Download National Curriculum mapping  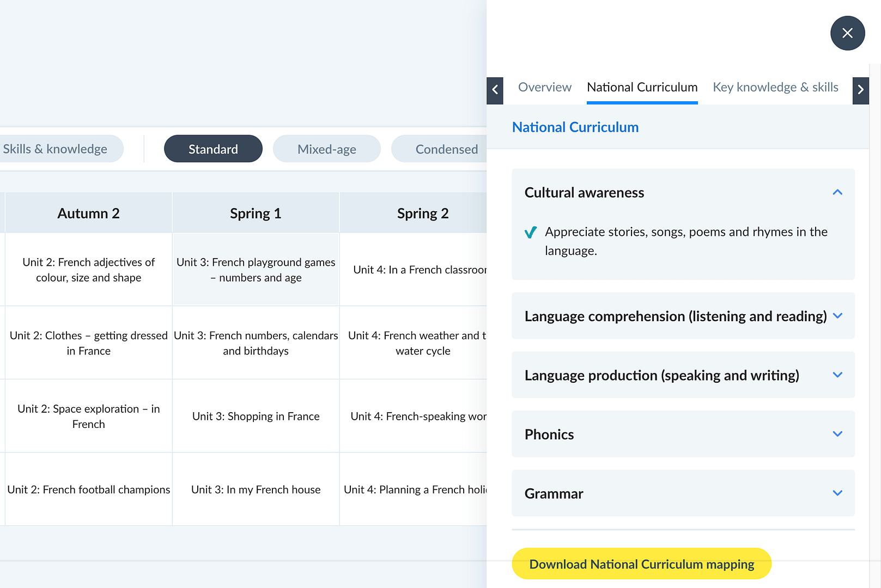(x=641, y=564)
